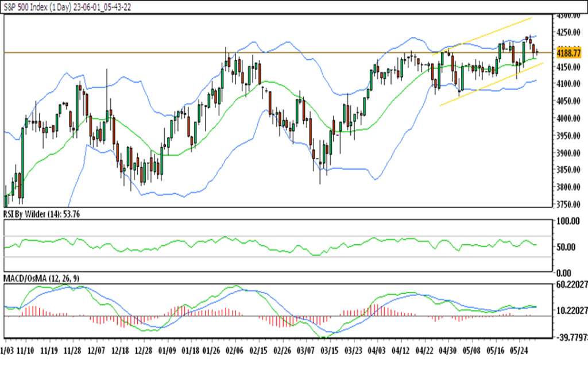Click the 4250.00 price axis label
588x373 pixels.
pos(568,33)
